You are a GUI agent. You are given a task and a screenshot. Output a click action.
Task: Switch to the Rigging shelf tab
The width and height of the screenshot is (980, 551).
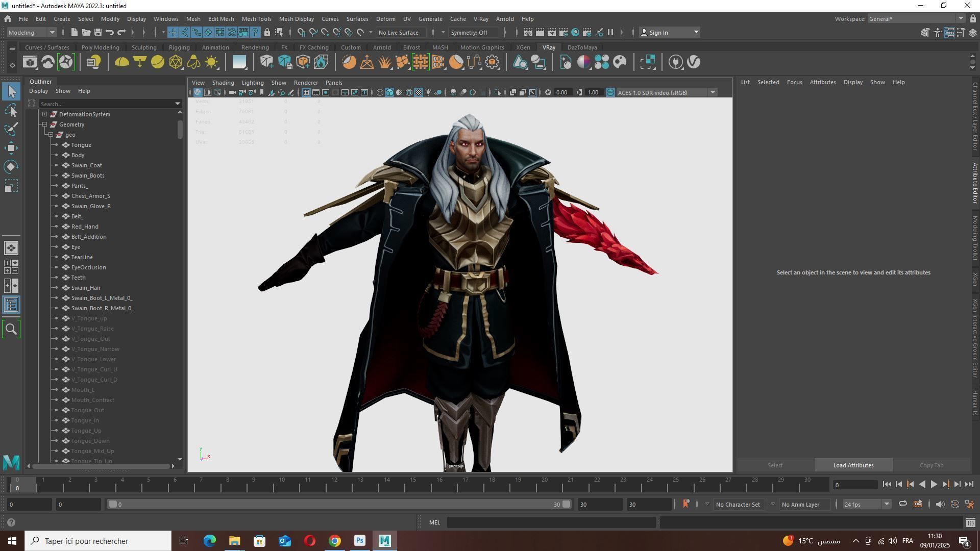(179, 47)
